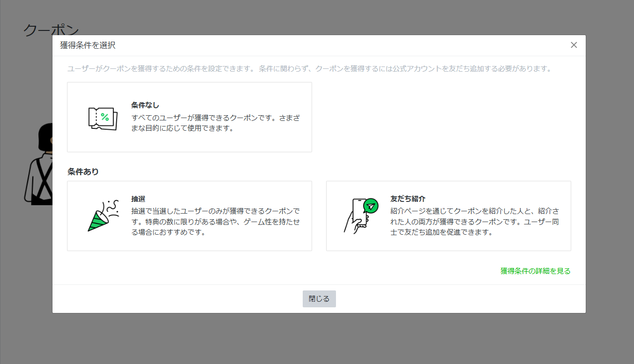Click the 条件あり section heading
Image resolution: width=634 pixels, height=364 pixels.
[x=83, y=171]
